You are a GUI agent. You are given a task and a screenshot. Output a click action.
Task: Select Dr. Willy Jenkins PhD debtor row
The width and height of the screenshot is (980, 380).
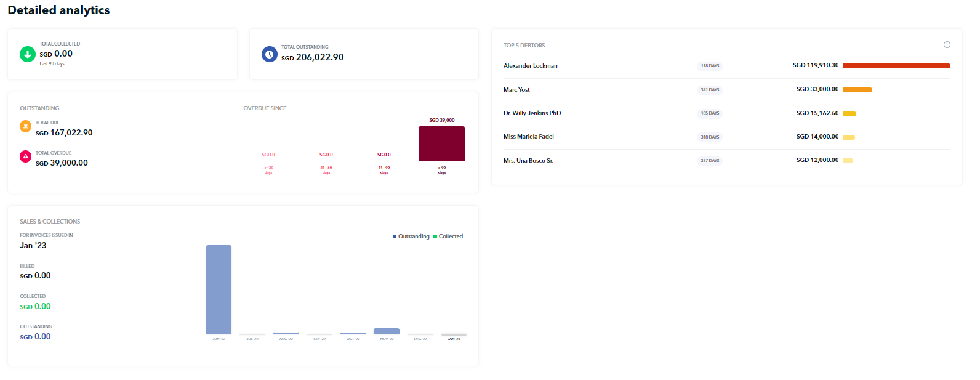click(x=532, y=113)
